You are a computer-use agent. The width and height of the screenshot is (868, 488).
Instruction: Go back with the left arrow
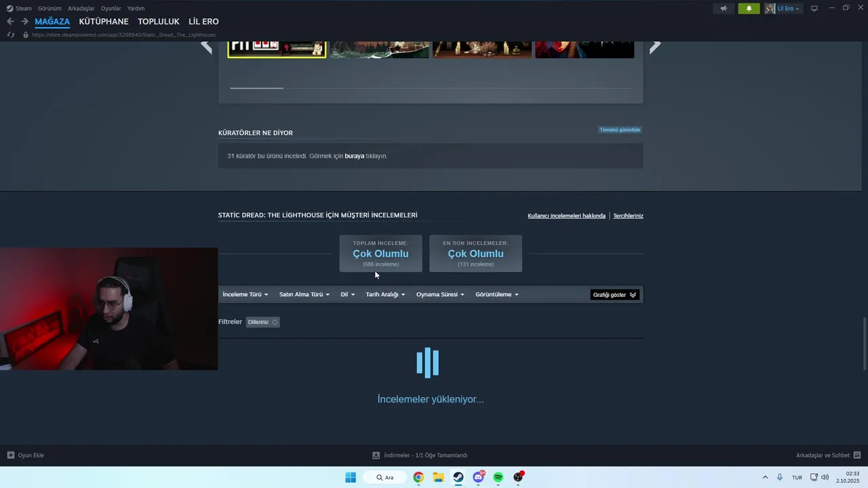point(10,22)
